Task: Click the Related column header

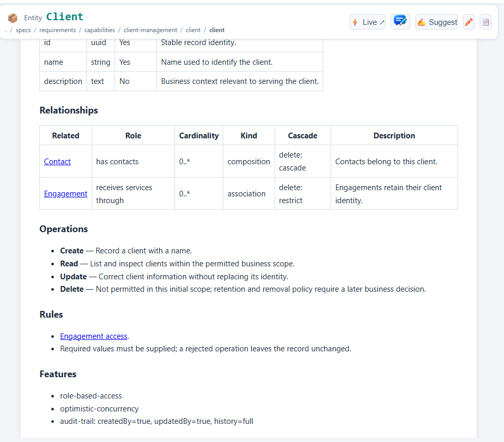Action: [x=66, y=136]
